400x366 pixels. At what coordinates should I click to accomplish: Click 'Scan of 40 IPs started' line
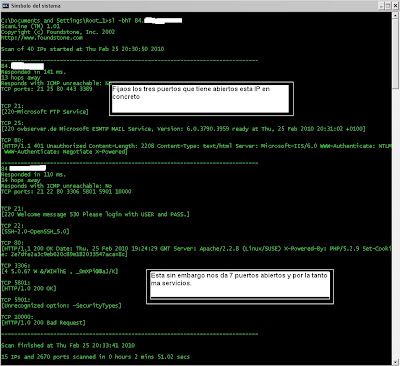point(82,49)
